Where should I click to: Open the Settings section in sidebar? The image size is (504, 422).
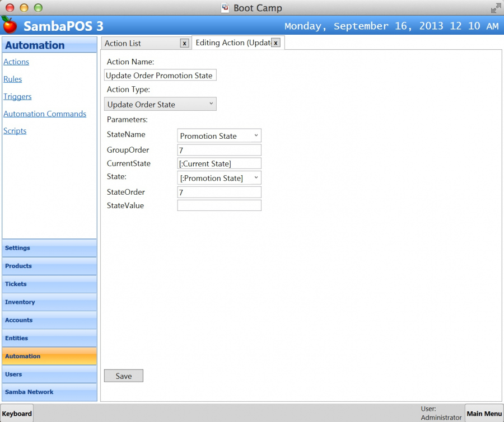point(49,248)
